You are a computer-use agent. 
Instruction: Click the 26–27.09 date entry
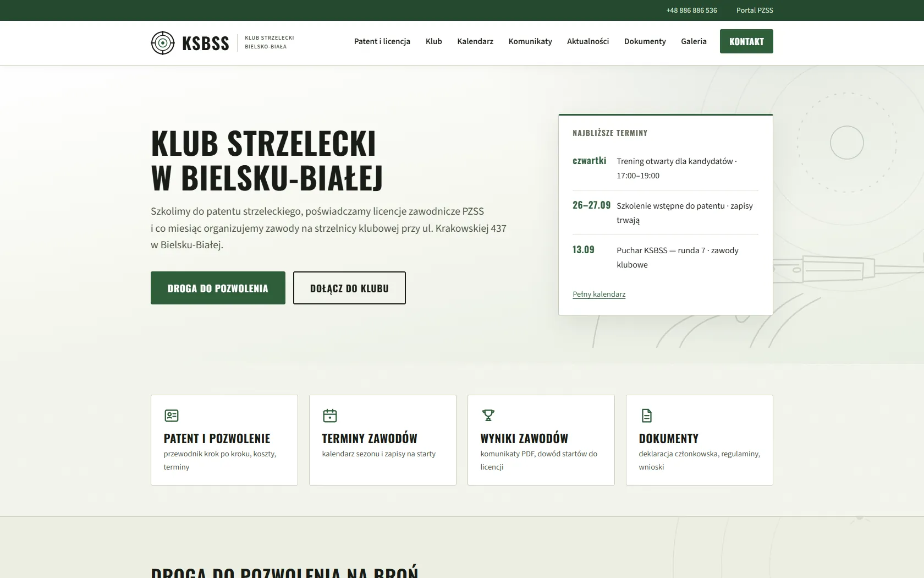[x=591, y=205]
